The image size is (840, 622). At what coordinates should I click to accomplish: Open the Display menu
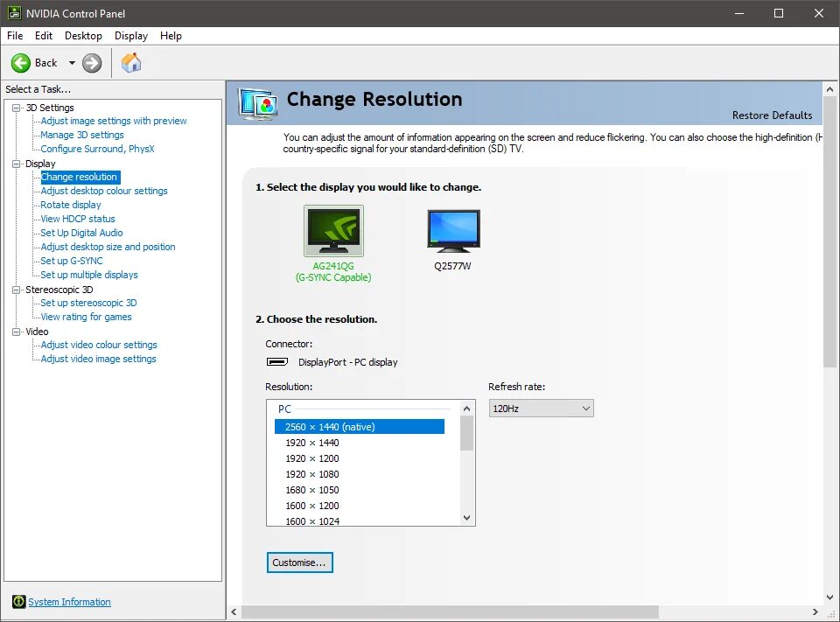click(130, 35)
